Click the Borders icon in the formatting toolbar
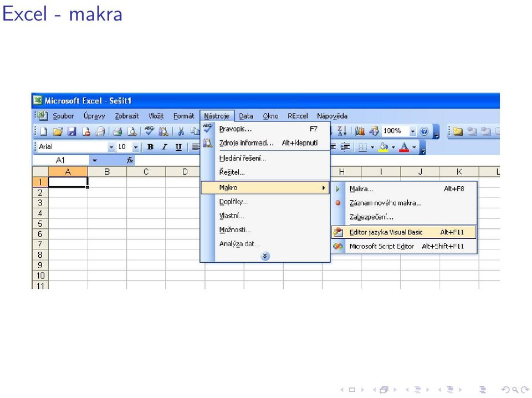 click(x=362, y=147)
